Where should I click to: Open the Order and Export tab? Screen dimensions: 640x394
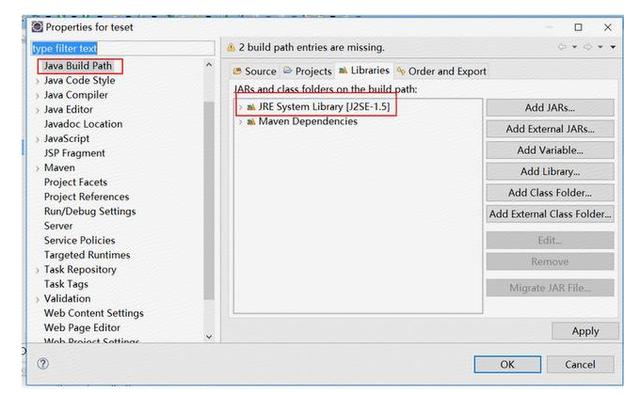tap(442, 71)
